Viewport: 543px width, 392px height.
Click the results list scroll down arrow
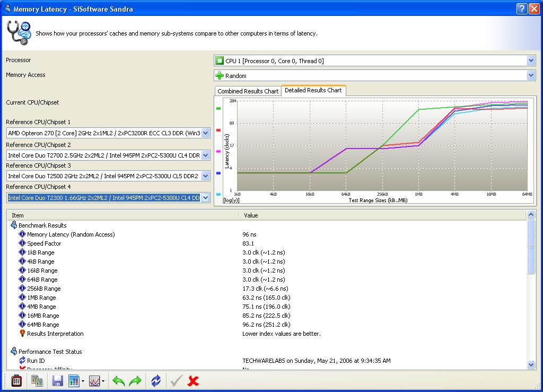pyautogui.click(x=531, y=364)
